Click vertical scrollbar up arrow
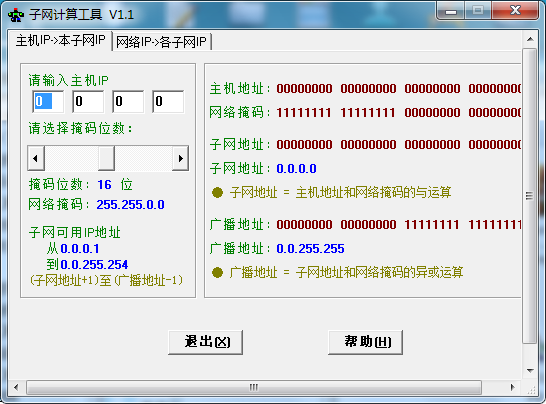 tap(530, 39)
